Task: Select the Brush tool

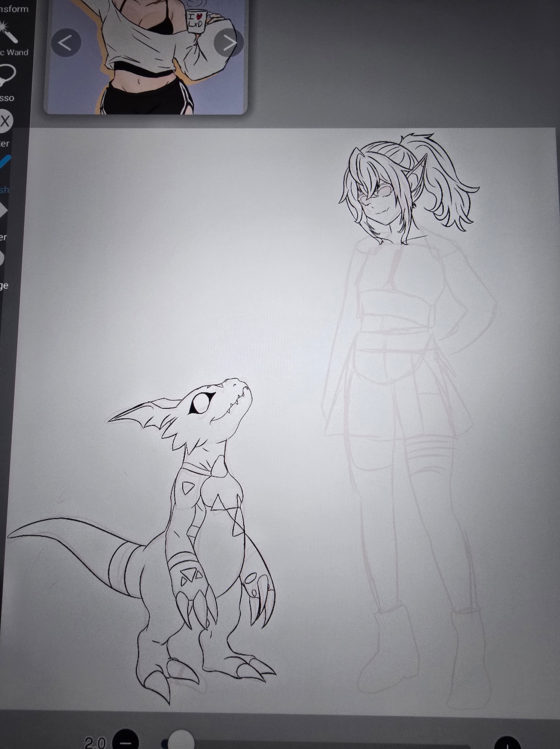Action: point(5,165)
